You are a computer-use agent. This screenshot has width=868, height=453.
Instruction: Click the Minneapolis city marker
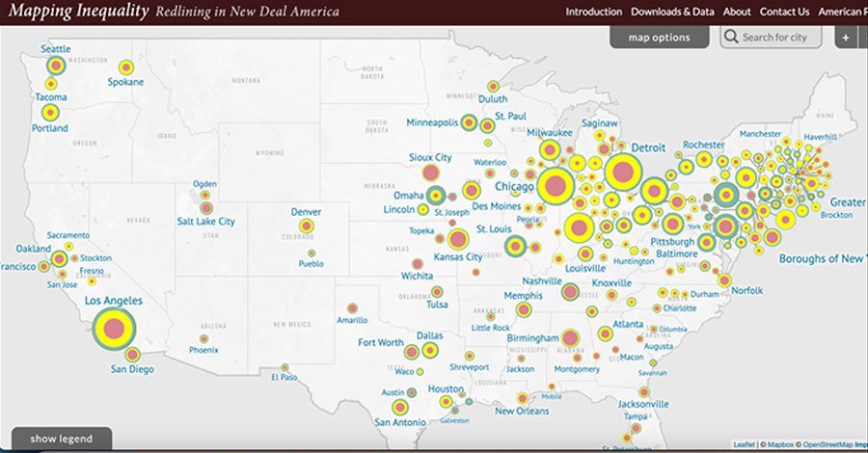pyautogui.click(x=469, y=122)
